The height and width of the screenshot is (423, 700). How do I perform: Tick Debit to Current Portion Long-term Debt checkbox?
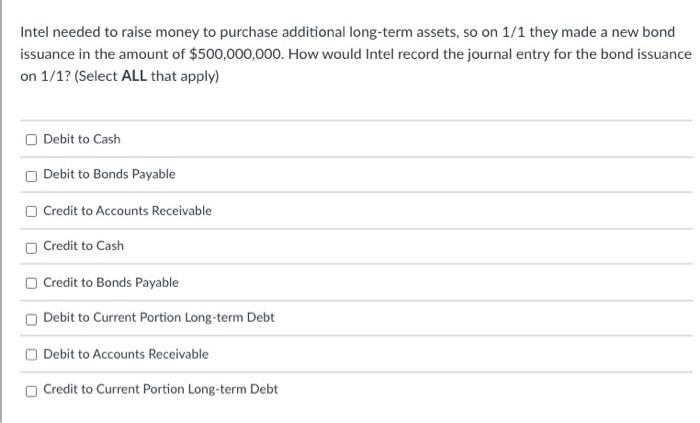tap(32, 318)
